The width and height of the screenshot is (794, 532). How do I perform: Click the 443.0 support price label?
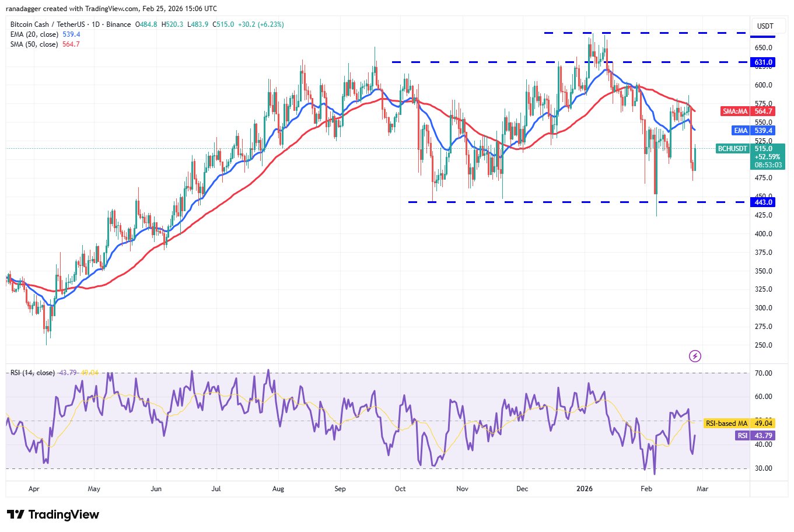(763, 202)
